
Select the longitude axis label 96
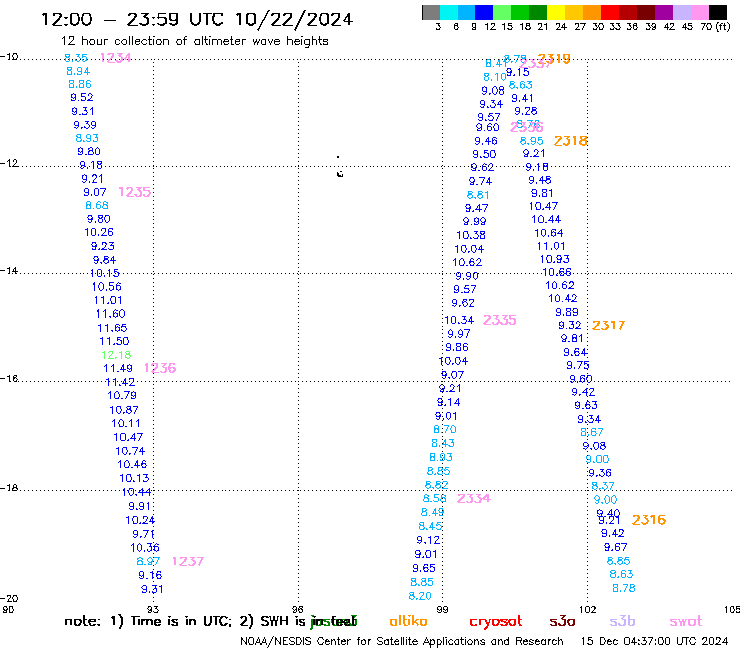pyautogui.click(x=298, y=609)
